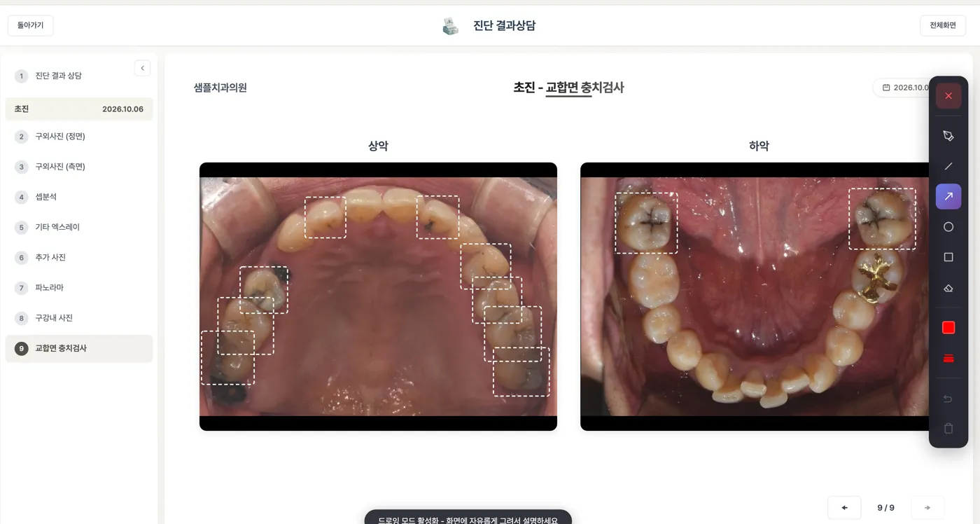
Task: Open 셉분석 sidebar item
Action: pos(79,197)
